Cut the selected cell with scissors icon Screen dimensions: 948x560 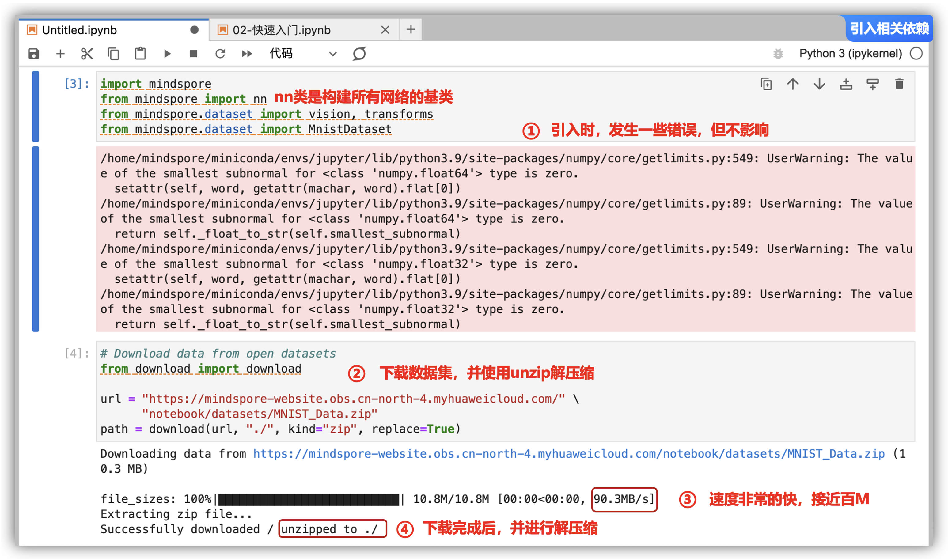pos(87,54)
